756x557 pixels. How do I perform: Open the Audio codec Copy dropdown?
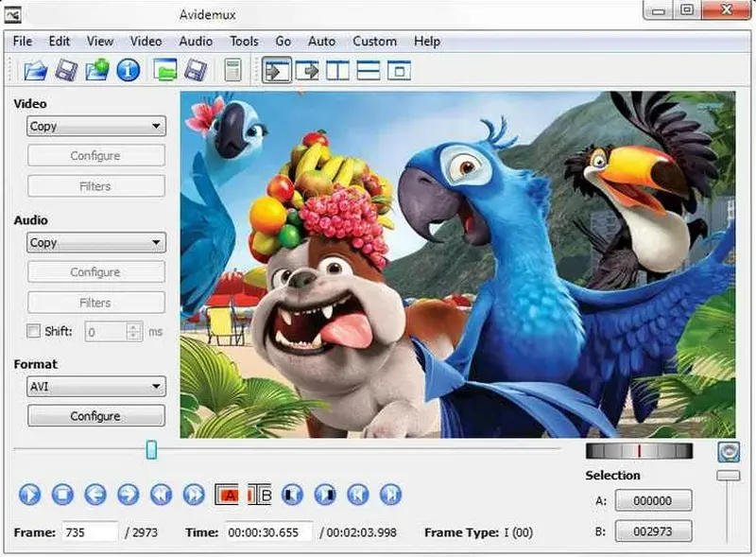tap(96, 242)
